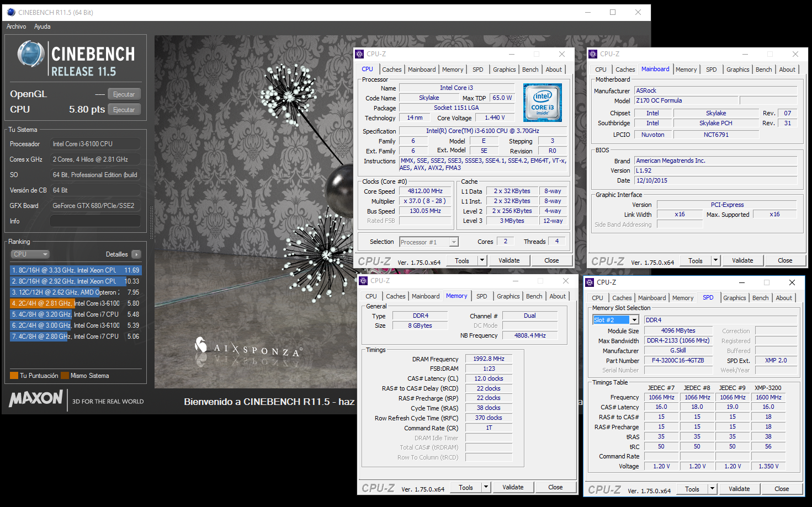The width and height of the screenshot is (812, 507).
Task: Click Validate in the CPU window
Action: [x=509, y=260]
